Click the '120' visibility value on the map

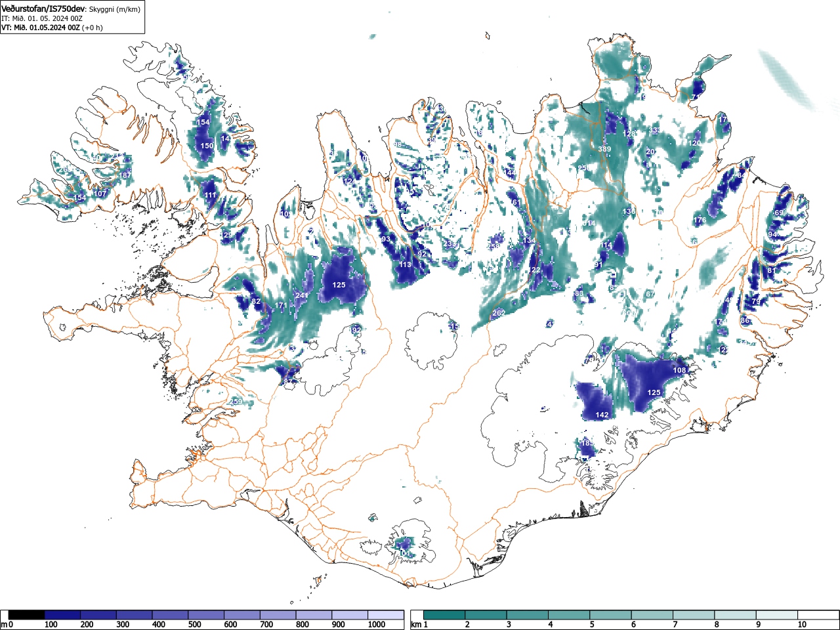[x=694, y=143]
